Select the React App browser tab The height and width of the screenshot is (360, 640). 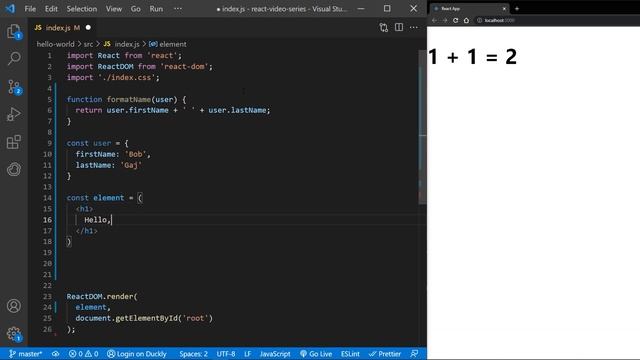(x=469, y=9)
